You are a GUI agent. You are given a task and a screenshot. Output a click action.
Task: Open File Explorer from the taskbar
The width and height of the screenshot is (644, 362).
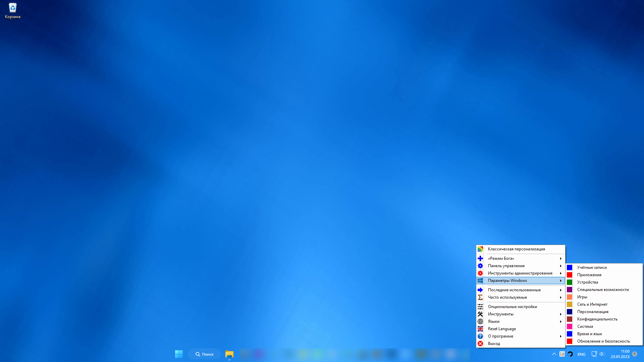coord(229,354)
